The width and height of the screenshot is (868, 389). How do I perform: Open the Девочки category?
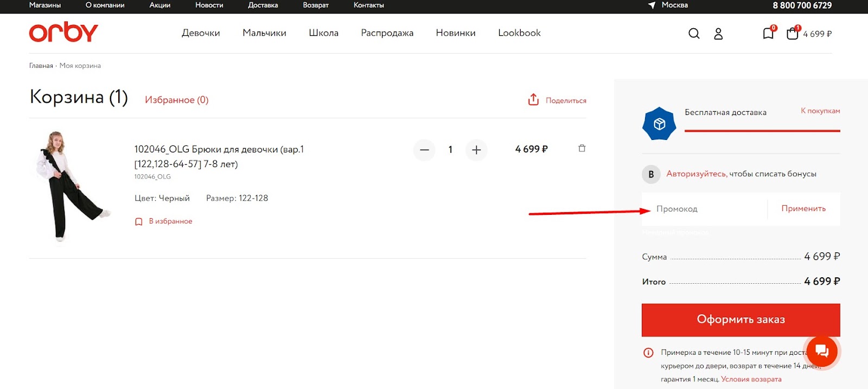pyautogui.click(x=201, y=33)
